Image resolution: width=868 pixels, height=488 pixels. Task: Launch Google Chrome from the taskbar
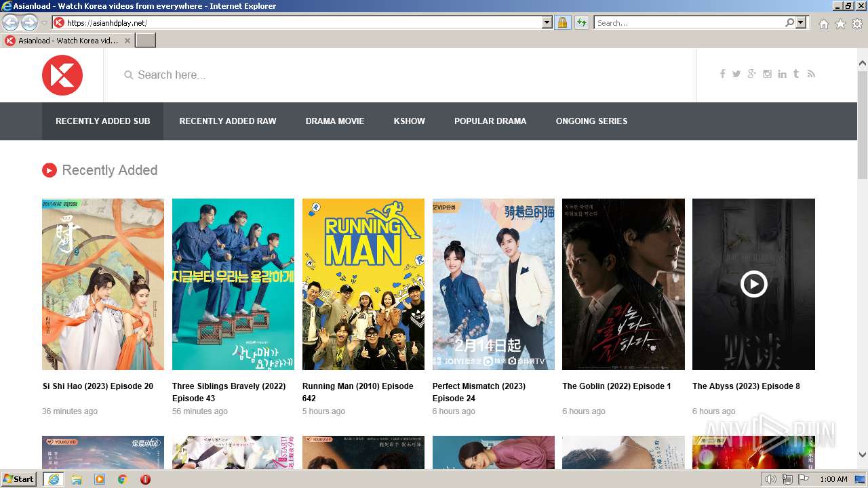[123, 479]
